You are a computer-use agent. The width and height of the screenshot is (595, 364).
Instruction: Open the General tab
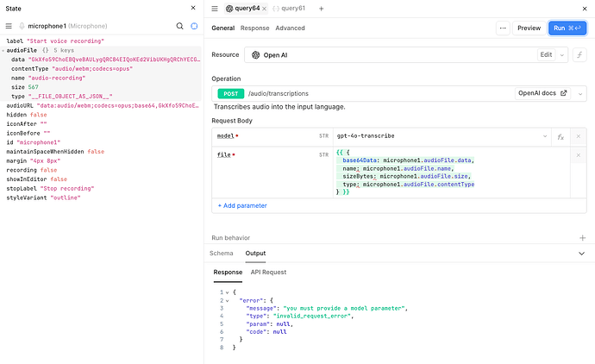pos(223,28)
